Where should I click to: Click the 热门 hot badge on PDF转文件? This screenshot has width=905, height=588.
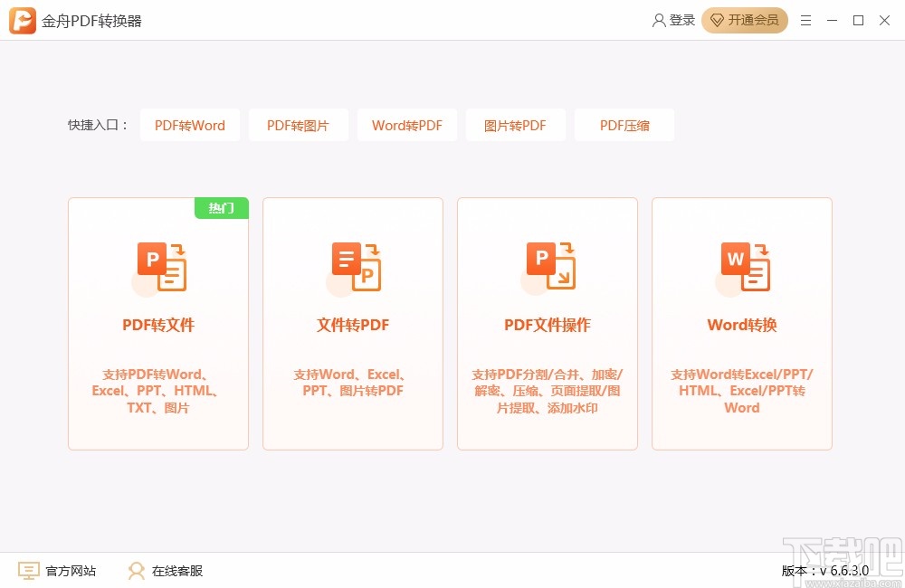(x=222, y=208)
